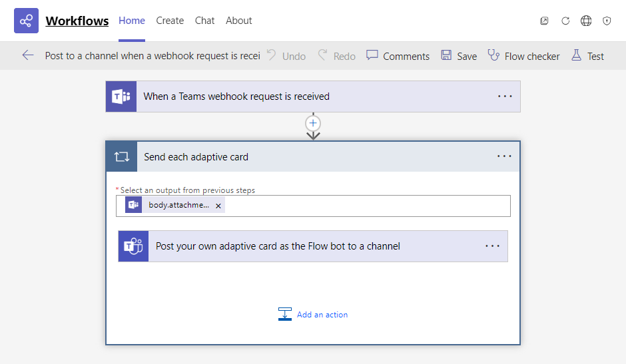
Task: Click the loop icon on Send each adaptive card
Action: tap(122, 156)
